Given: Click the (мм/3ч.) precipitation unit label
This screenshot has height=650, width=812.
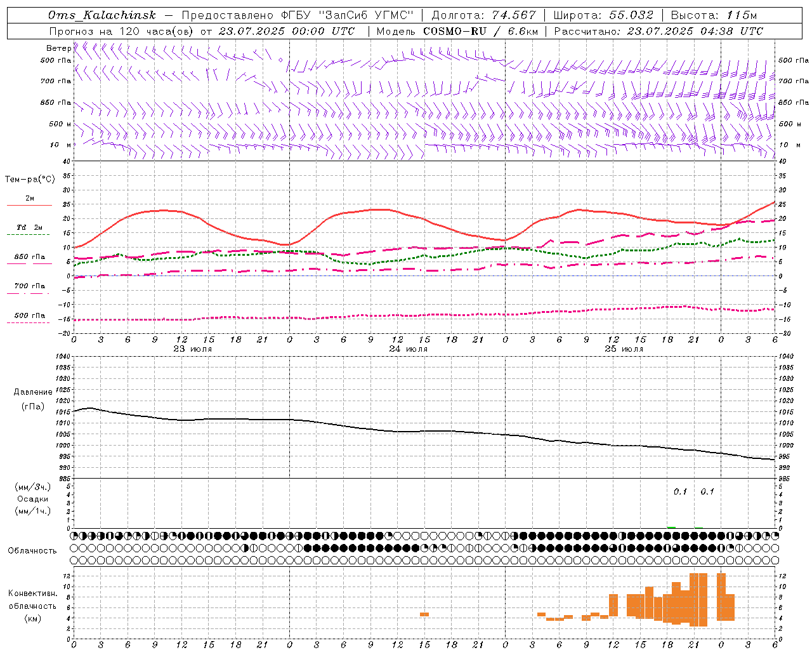Looking at the screenshot, I should 33,487.
